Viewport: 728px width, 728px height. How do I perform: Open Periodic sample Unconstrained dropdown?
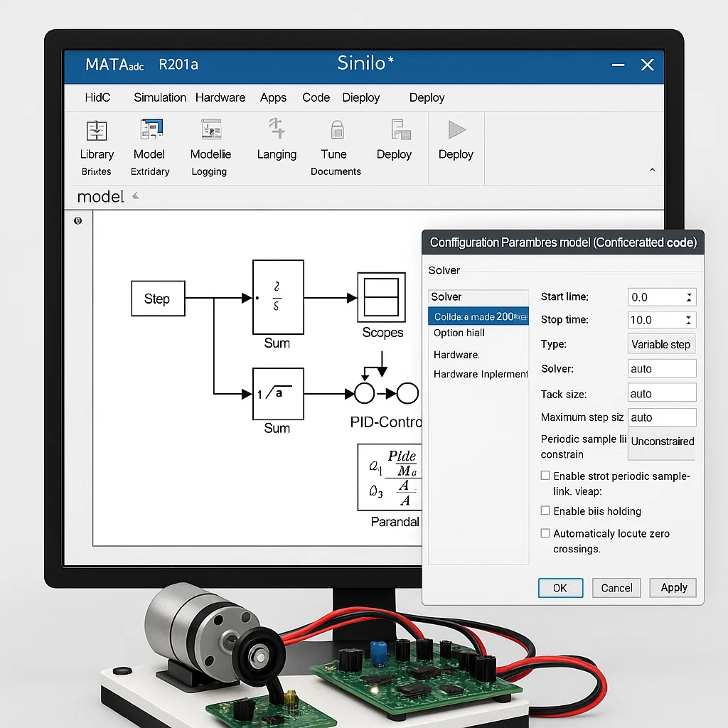(662, 441)
